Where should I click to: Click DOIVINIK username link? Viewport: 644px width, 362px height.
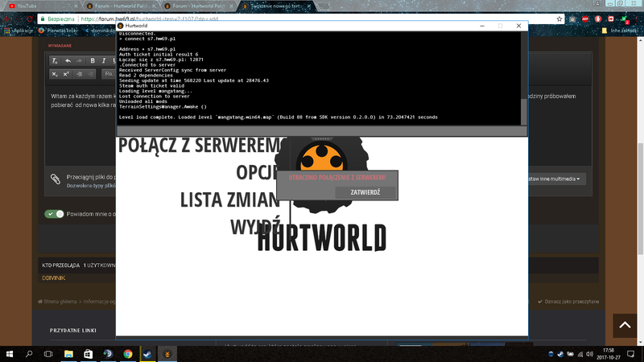(x=53, y=278)
